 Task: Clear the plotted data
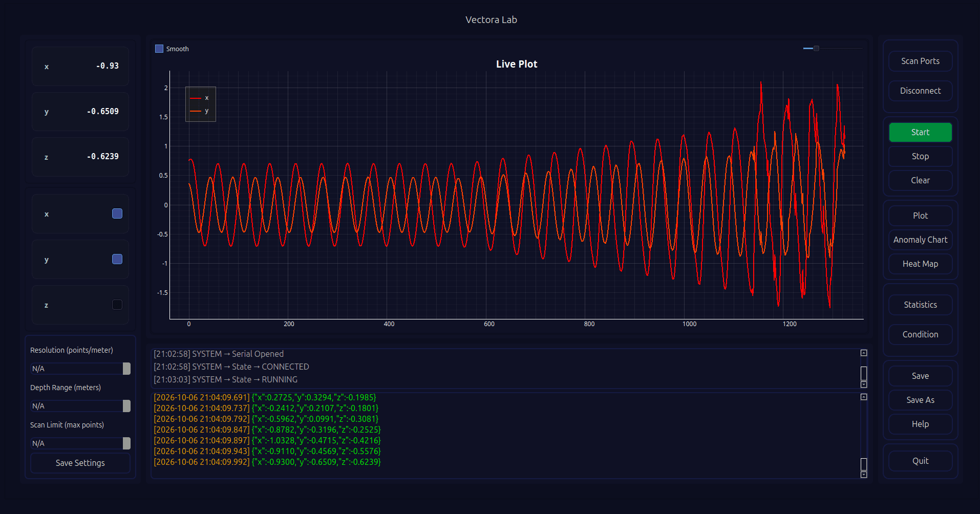pos(920,180)
